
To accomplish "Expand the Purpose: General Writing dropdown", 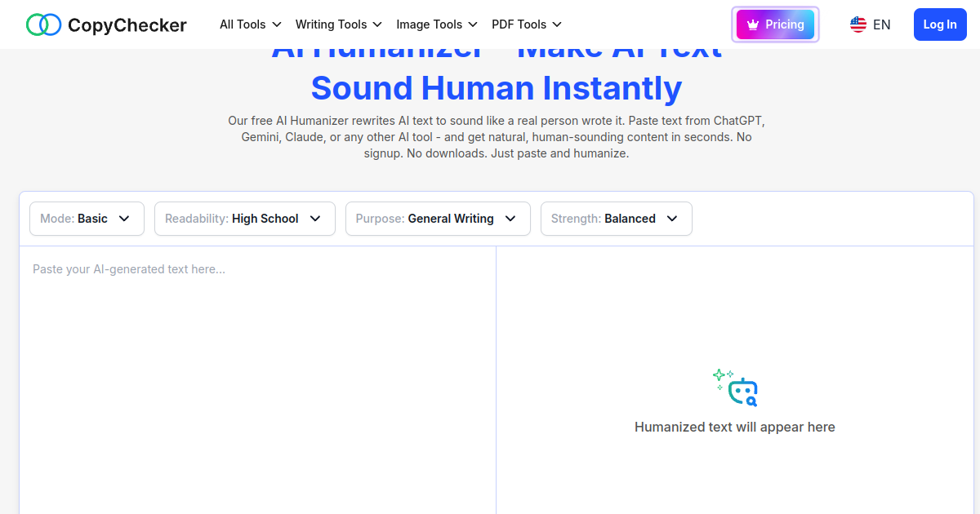I will click(438, 219).
